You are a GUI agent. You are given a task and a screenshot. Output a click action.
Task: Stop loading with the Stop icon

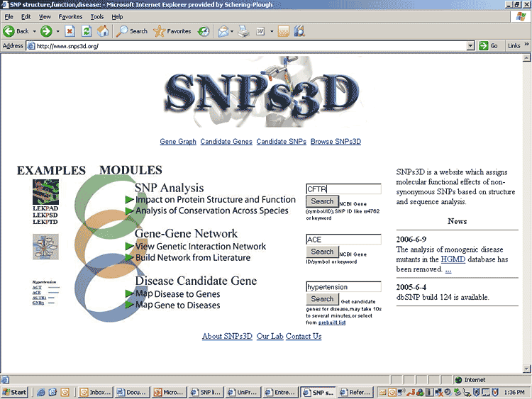click(x=70, y=31)
